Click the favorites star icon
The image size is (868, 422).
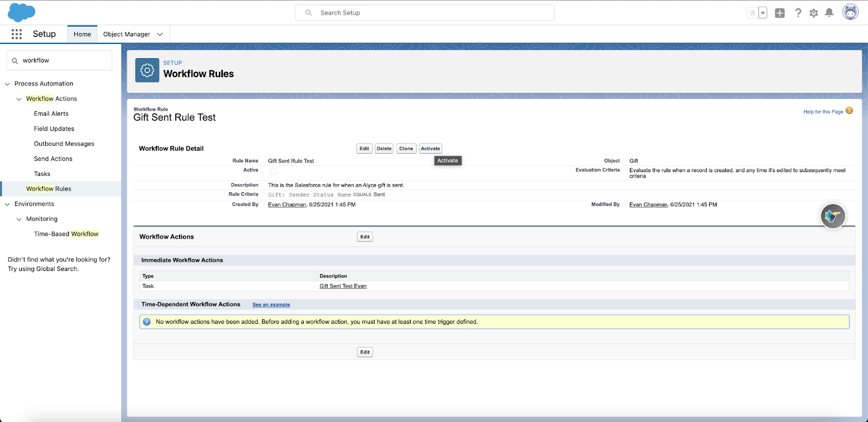752,13
